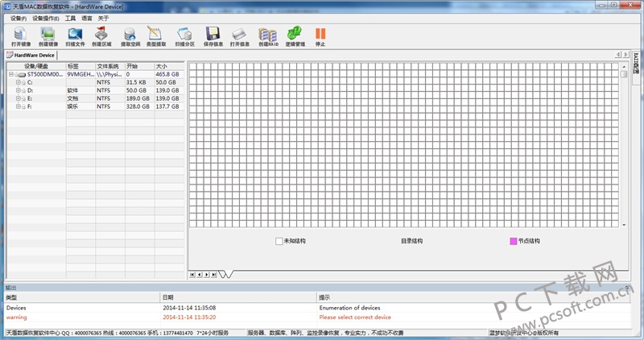Open the 工具 (tools) menu
This screenshot has width=644, height=340.
71,17
